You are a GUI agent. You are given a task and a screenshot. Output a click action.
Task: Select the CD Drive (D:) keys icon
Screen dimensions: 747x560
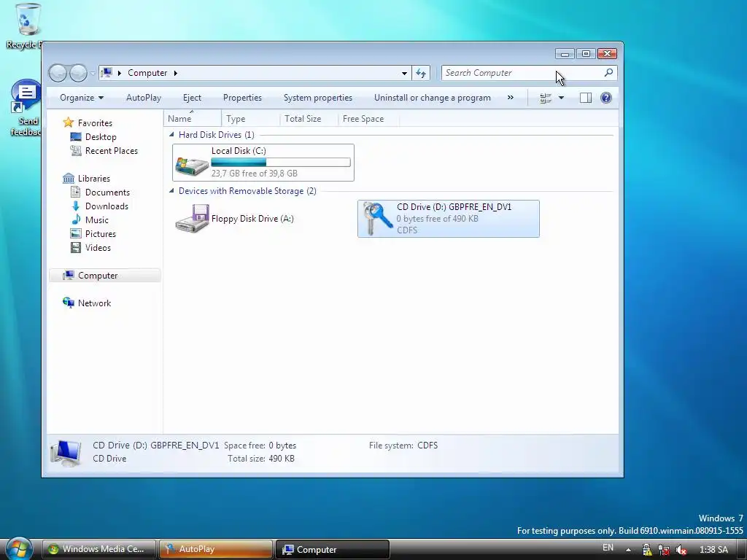coord(377,218)
